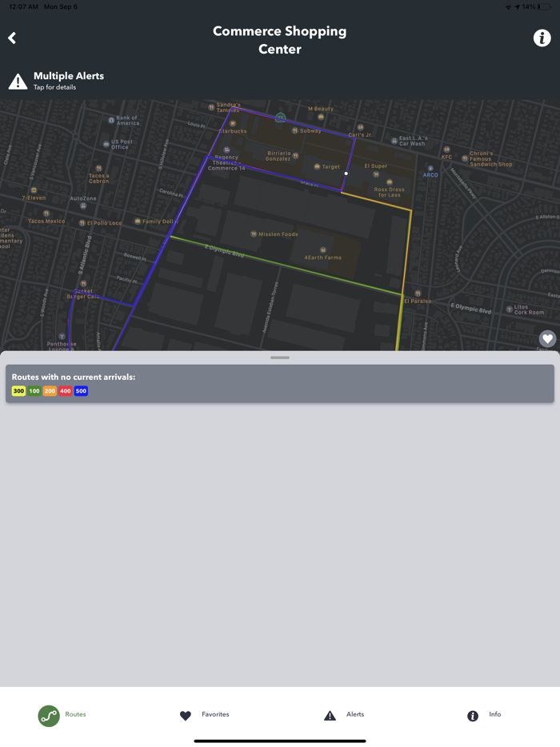This screenshot has height=747, width=560.
Task: Tap the Carl's Jr. marker
Action: pos(360,127)
